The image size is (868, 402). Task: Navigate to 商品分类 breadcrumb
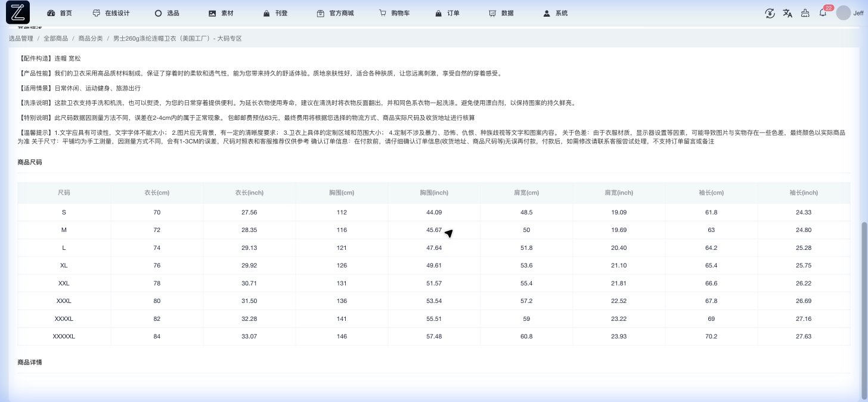91,38
